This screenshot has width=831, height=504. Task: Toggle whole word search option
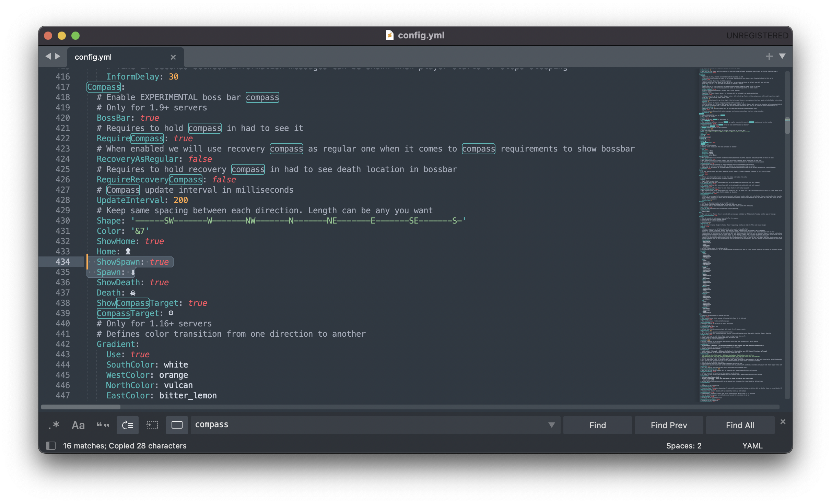[103, 425]
